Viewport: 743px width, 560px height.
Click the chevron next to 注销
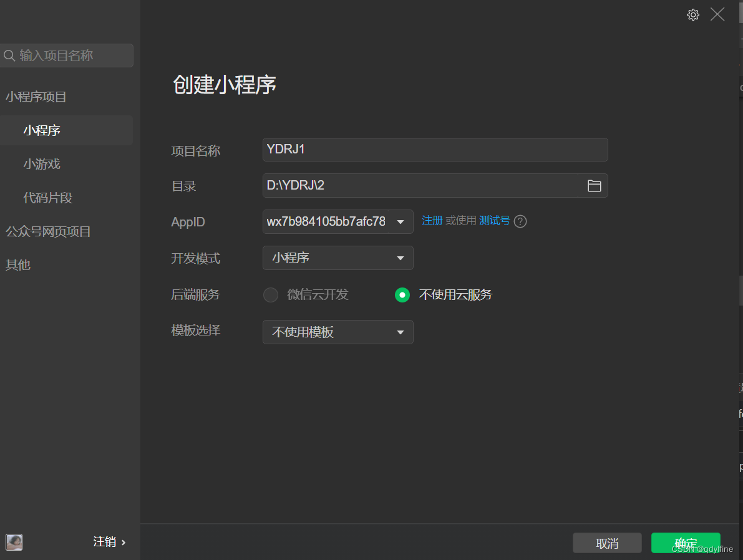[x=123, y=542]
